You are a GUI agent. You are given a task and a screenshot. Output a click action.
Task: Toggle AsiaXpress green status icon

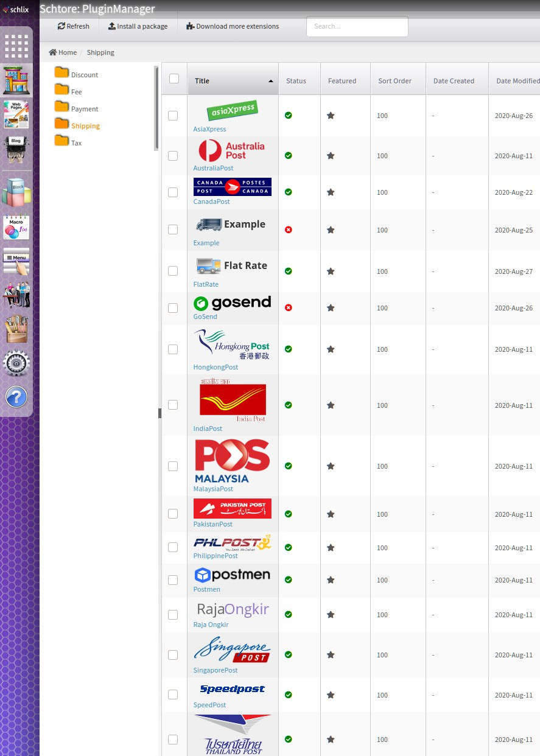(289, 115)
